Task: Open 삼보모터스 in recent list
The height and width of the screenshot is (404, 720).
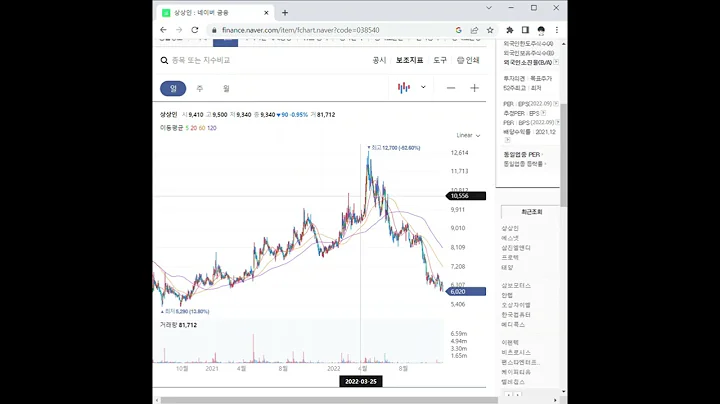Action: click(x=516, y=286)
